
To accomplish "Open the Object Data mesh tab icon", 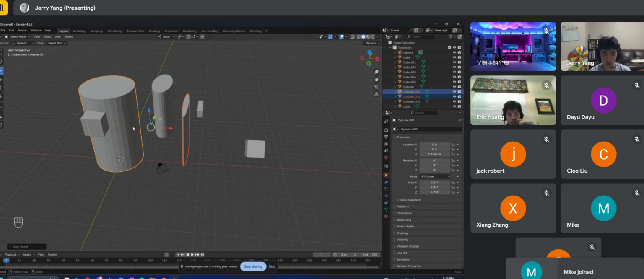I will click(x=386, y=209).
